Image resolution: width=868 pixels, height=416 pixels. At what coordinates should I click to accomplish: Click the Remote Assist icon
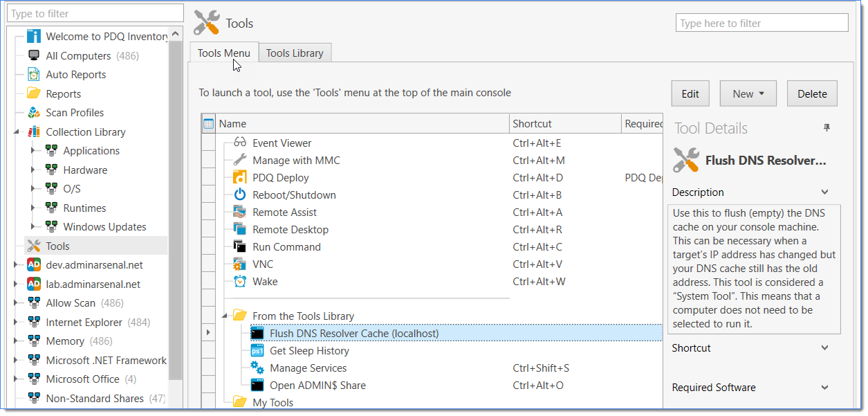pos(240,212)
